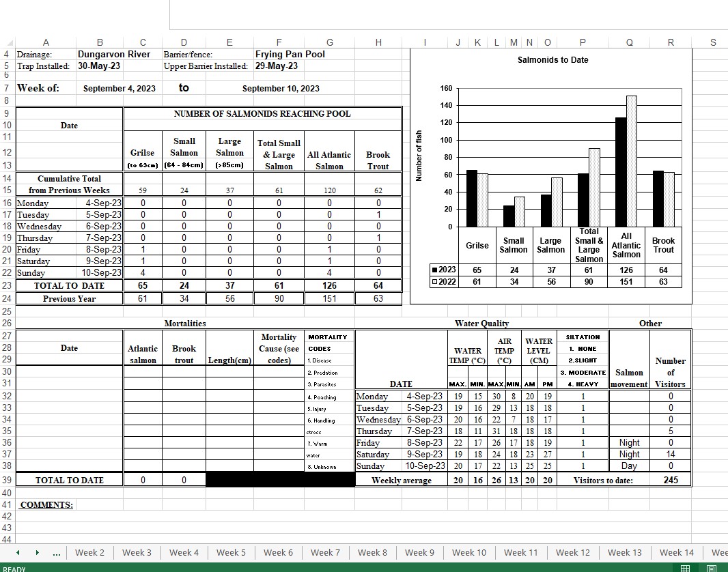This screenshot has height=572, width=728.
Task: Select column R header
Action: coord(671,43)
